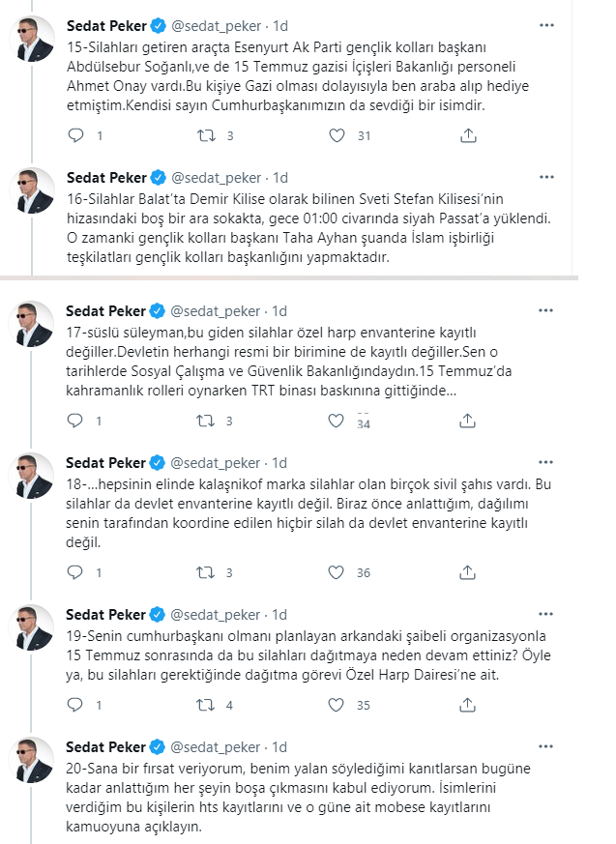Open @sedat_peker handle on tweet 20

(216, 747)
